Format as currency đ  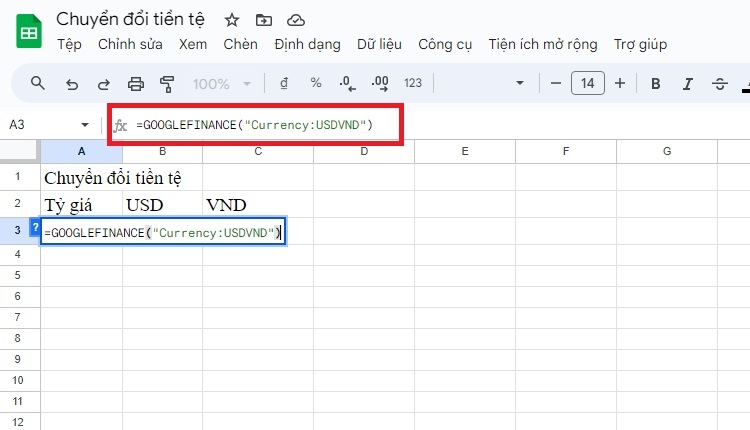284,83
